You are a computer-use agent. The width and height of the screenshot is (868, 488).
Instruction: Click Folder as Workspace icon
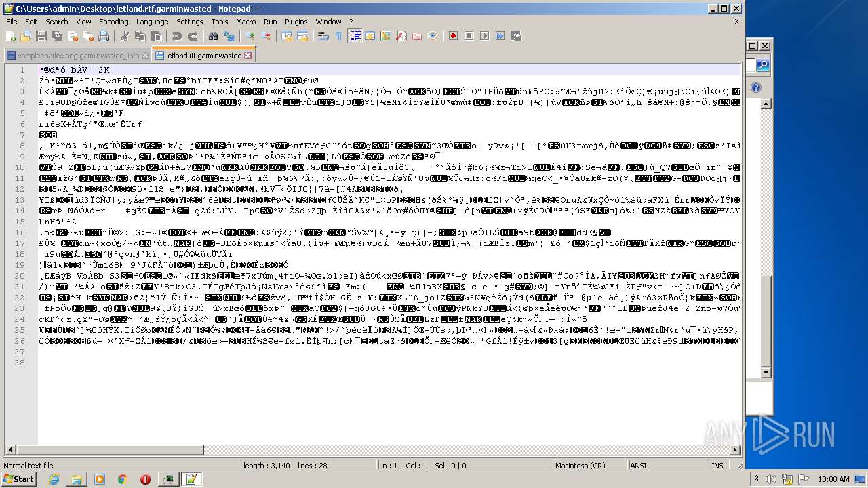point(417,36)
